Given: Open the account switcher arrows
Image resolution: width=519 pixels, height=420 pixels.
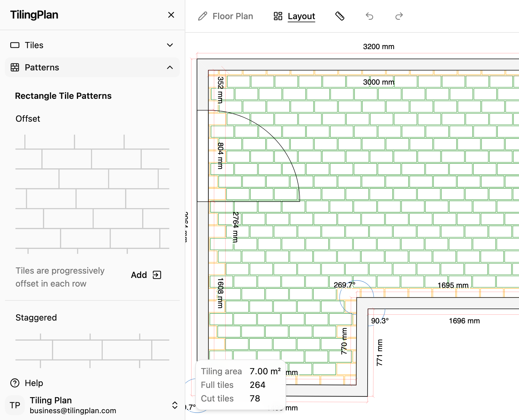Looking at the screenshot, I should pyautogui.click(x=175, y=405).
